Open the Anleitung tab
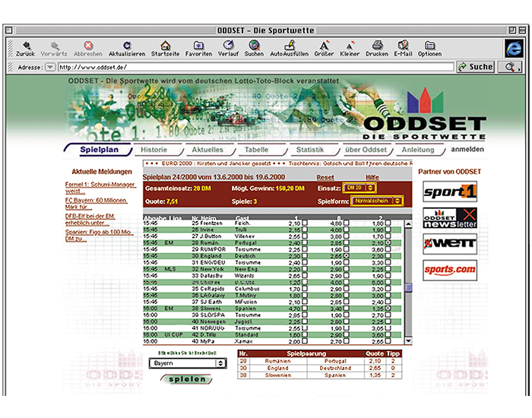The image size is (532, 418). pyautogui.click(x=418, y=150)
